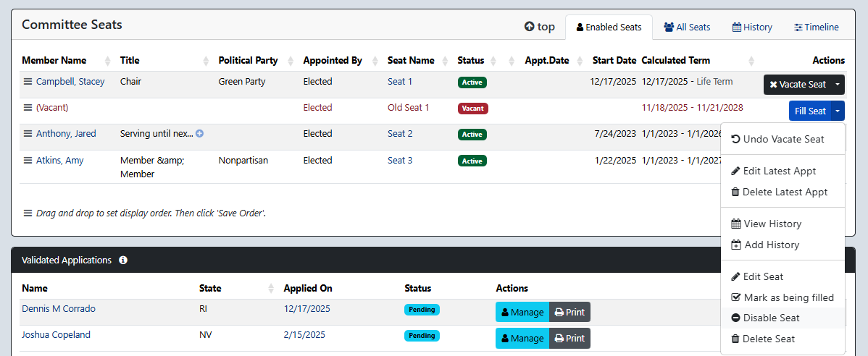The width and height of the screenshot is (868, 356).
Task: Open dropdown arrow next to Vacate Seat
Action: pyautogui.click(x=838, y=85)
